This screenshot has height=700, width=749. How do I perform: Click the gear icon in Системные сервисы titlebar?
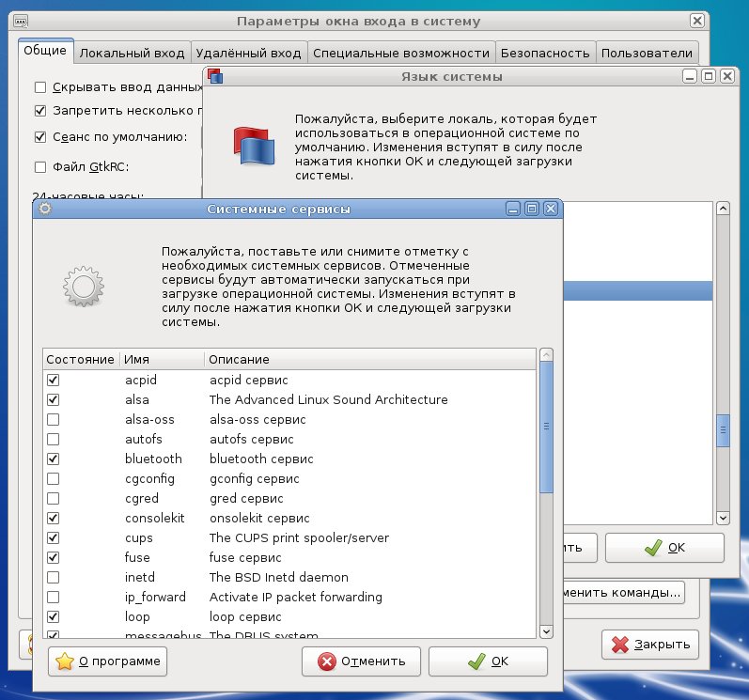[45, 209]
